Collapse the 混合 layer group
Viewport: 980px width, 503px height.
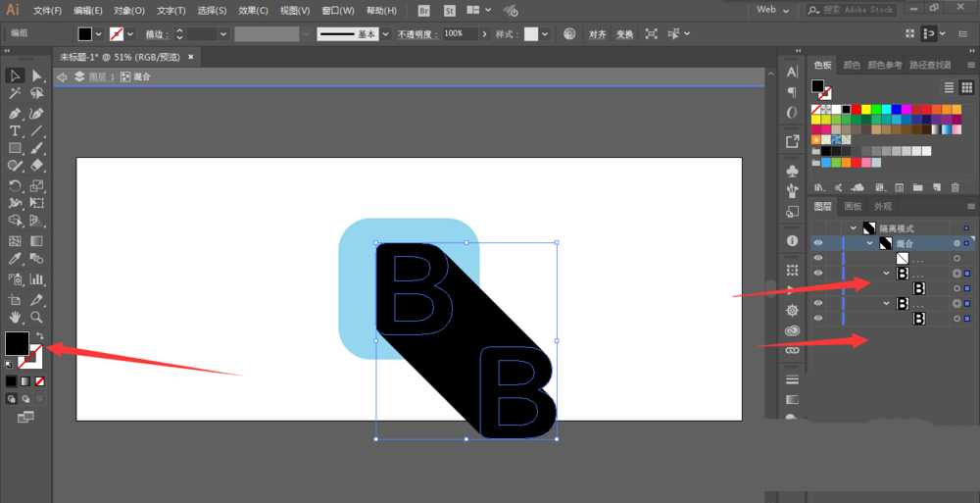[x=869, y=243]
